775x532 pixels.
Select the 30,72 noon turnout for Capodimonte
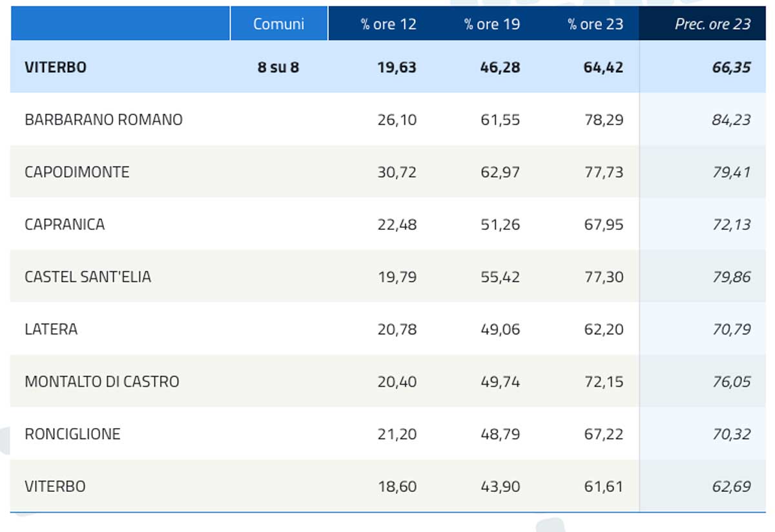[397, 172]
